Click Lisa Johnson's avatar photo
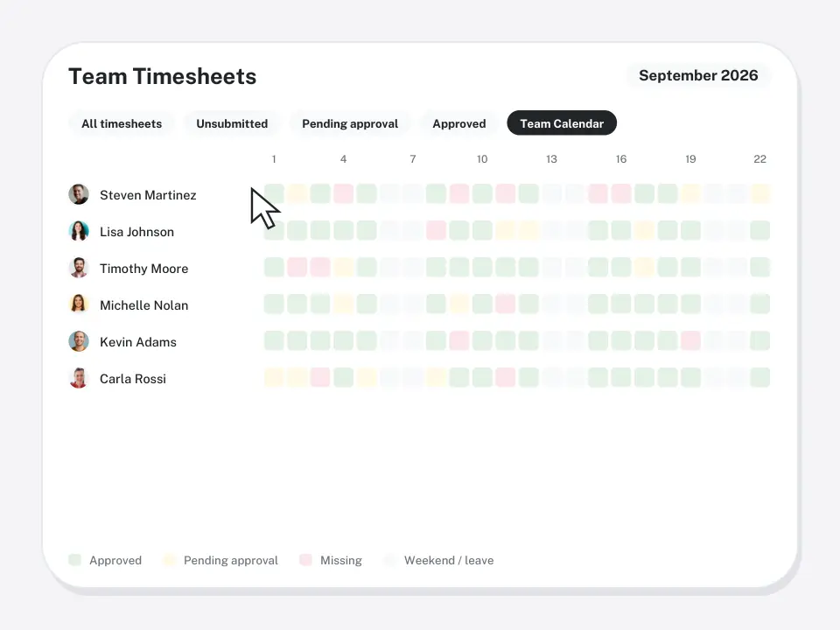This screenshot has width=840, height=630. point(79,231)
